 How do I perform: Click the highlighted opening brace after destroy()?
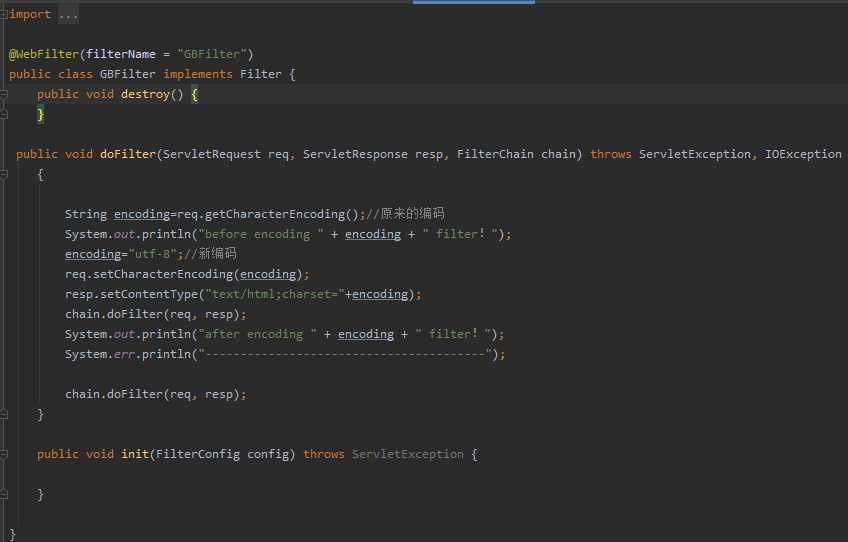pyautogui.click(x=195, y=94)
